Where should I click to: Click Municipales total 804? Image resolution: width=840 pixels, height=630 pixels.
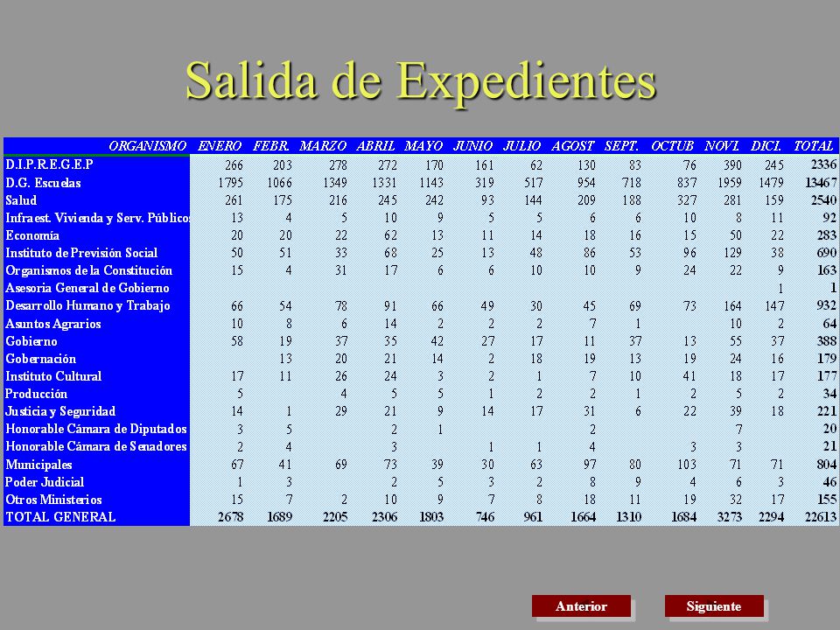pyautogui.click(x=827, y=465)
